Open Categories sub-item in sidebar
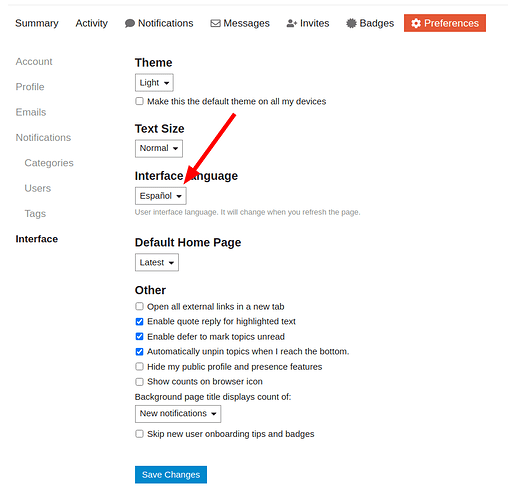The width and height of the screenshot is (508, 500). pos(49,163)
